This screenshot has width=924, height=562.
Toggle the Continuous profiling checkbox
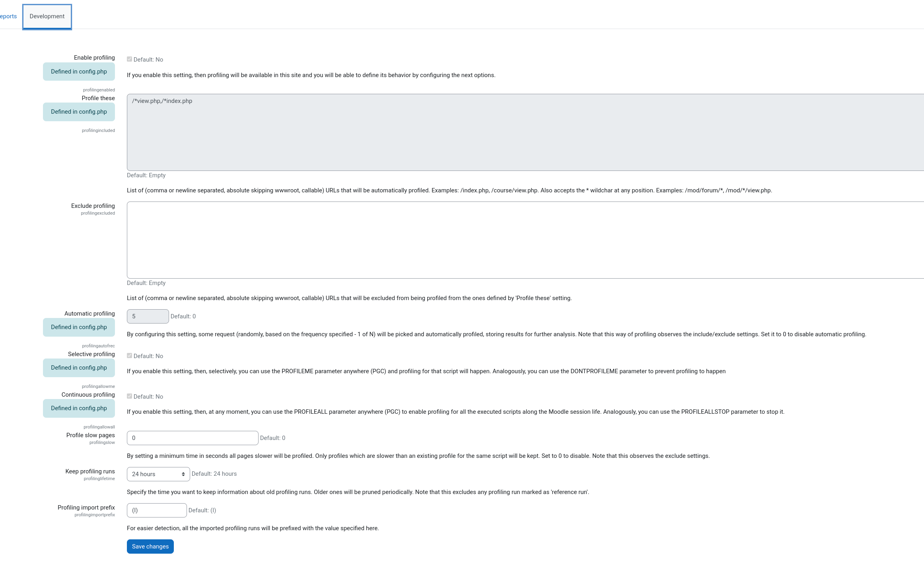pyautogui.click(x=129, y=396)
